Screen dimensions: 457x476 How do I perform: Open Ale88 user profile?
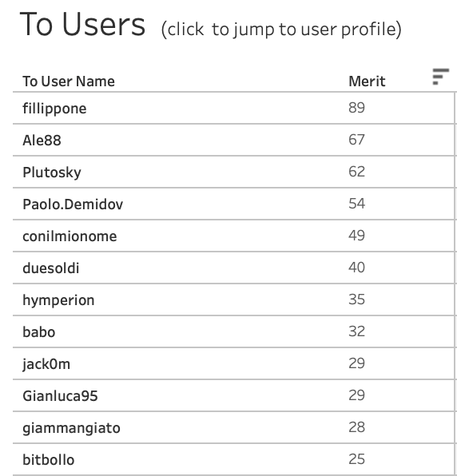click(x=42, y=141)
